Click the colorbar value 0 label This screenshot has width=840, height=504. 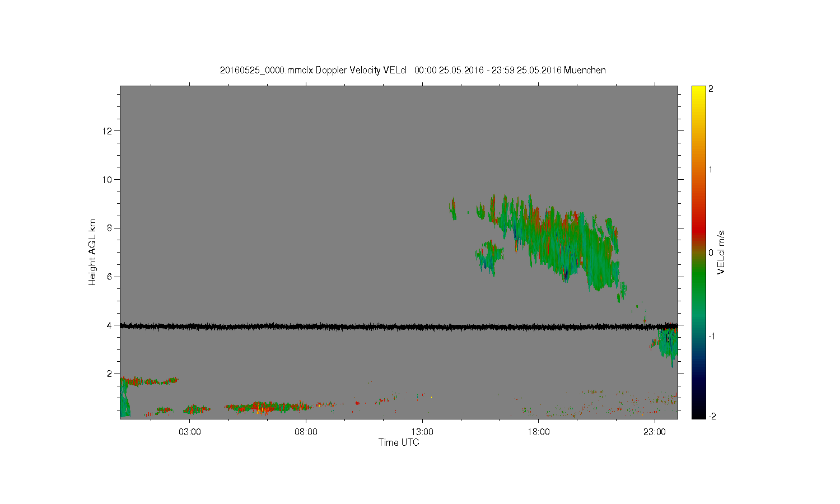(x=711, y=253)
